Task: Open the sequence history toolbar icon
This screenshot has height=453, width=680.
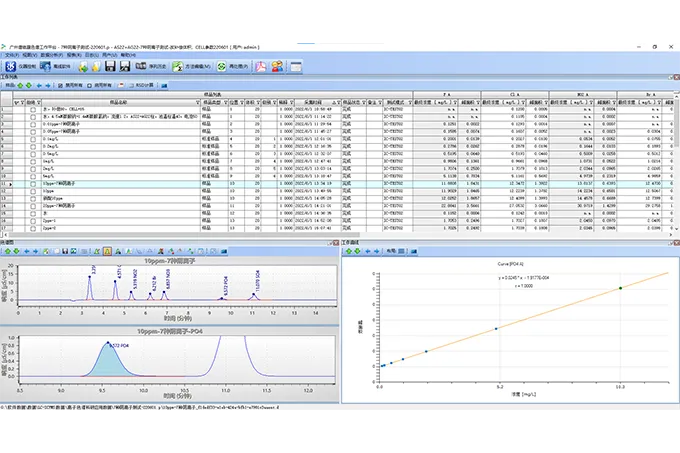Action: pyautogui.click(x=141, y=66)
